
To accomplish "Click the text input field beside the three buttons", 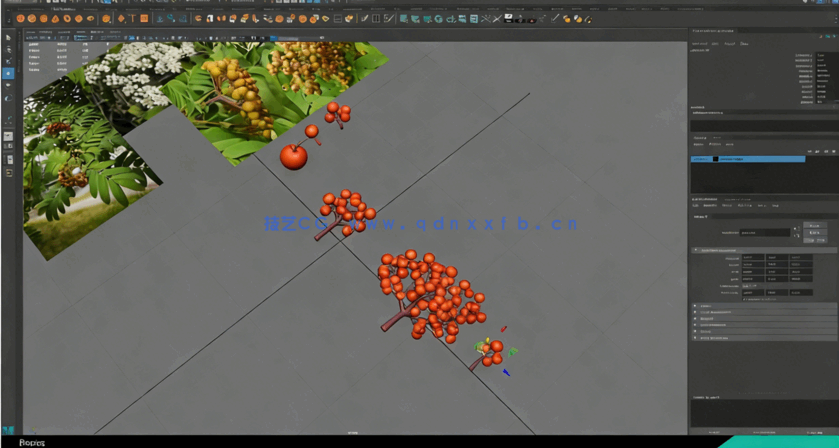I will 765,233.
